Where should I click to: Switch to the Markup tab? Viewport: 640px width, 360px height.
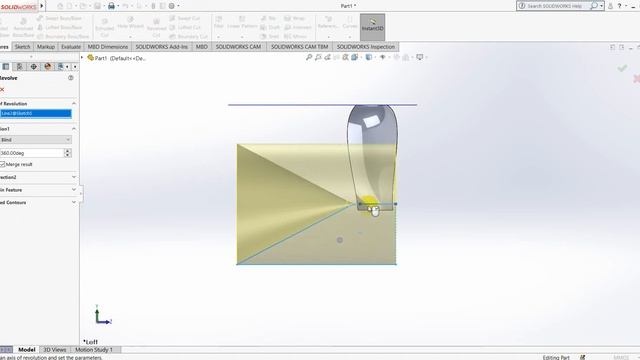point(46,47)
